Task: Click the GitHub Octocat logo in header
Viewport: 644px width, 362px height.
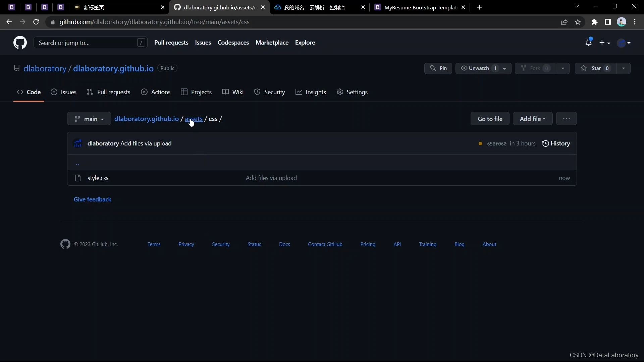Action: [20, 43]
